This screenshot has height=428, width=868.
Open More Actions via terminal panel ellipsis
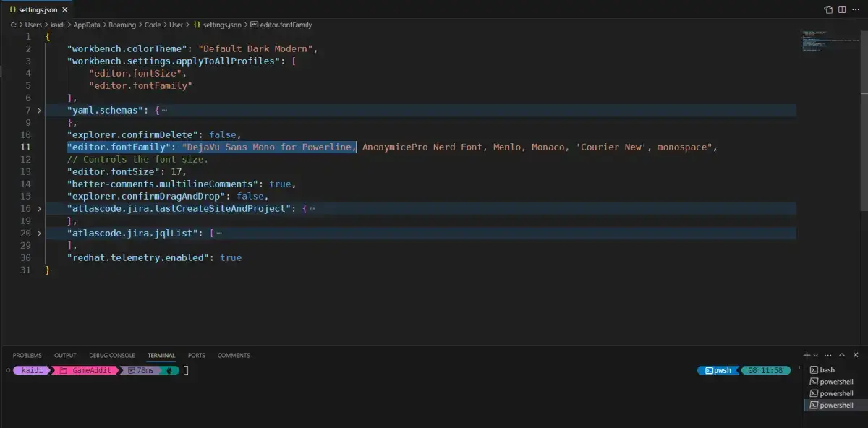tap(827, 355)
